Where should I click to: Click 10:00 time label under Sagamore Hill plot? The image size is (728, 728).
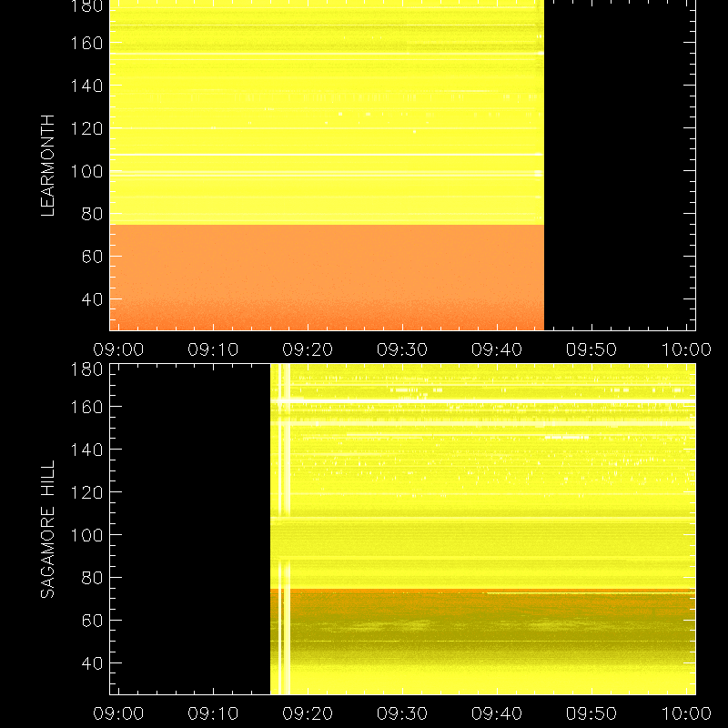click(x=686, y=713)
